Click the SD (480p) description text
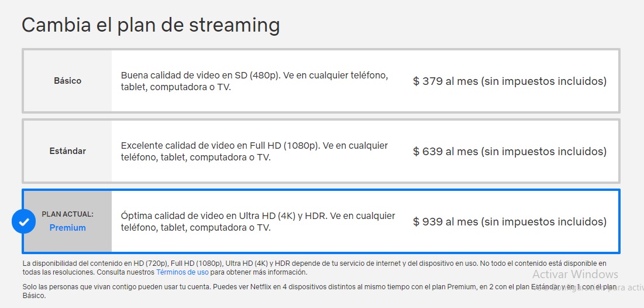Image resolution: width=644 pixels, height=308 pixels. [254, 81]
